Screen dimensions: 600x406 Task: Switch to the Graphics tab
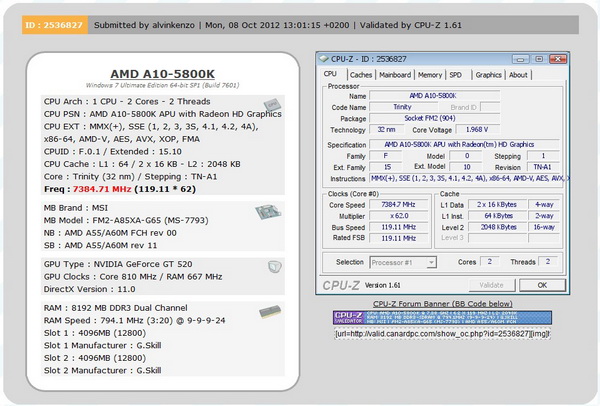pos(488,75)
